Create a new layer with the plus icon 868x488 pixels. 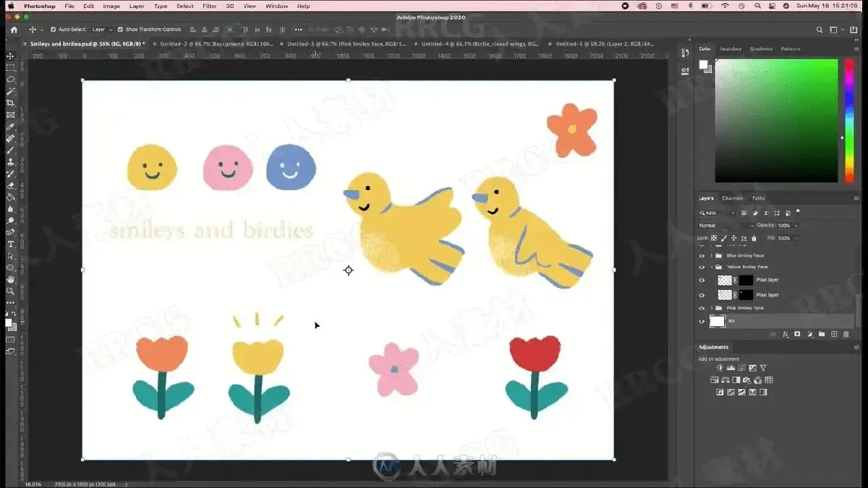(834, 334)
